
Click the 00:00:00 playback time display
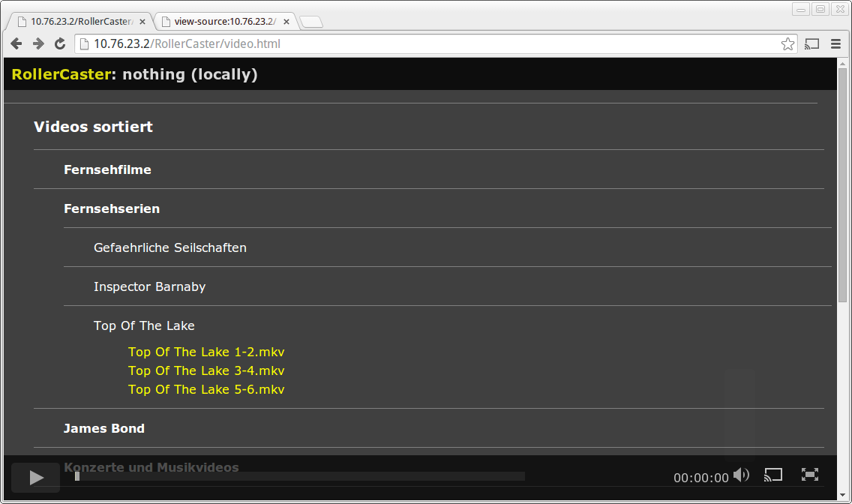(701, 478)
